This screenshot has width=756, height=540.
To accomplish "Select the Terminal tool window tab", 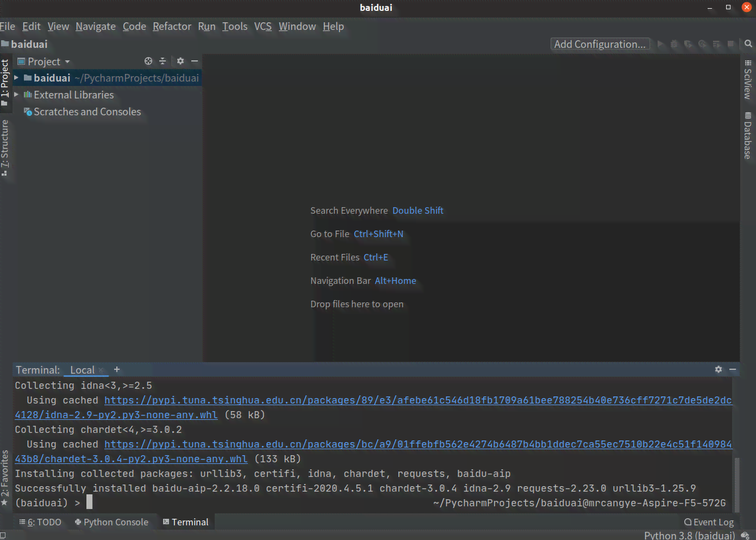I will click(x=185, y=522).
